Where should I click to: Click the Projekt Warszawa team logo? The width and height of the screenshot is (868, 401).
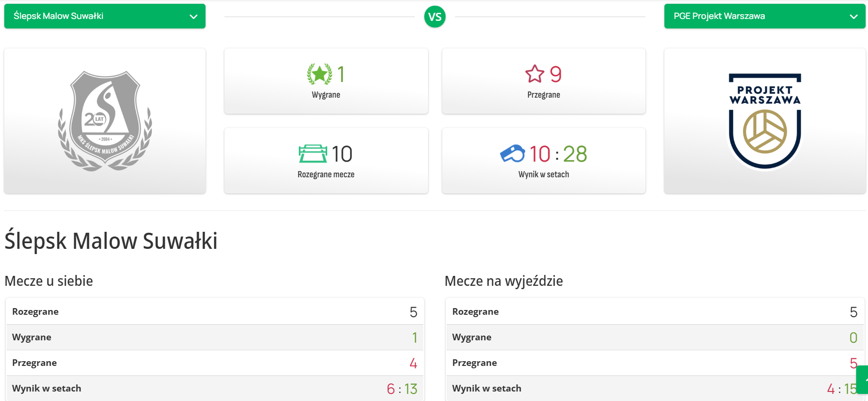[764, 121]
